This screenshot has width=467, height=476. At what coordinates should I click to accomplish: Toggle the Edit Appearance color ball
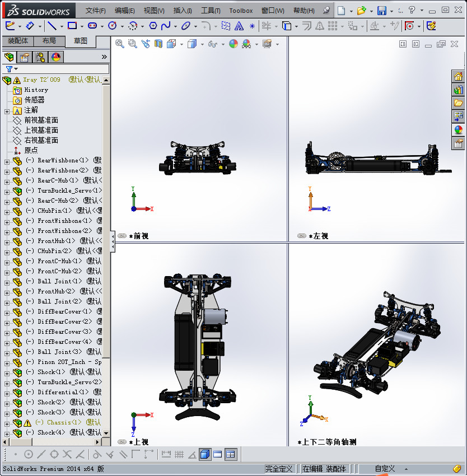[x=233, y=44]
